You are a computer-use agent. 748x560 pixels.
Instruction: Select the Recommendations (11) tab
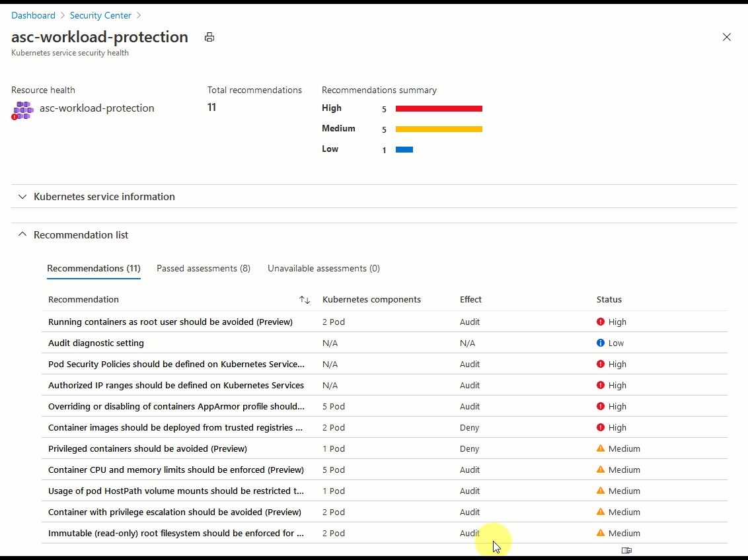93,268
